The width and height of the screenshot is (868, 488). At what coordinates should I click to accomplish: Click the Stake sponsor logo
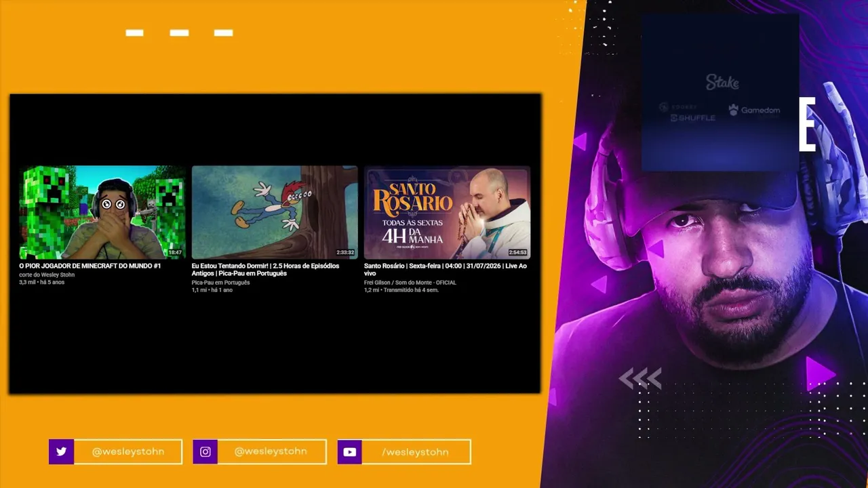click(x=722, y=83)
